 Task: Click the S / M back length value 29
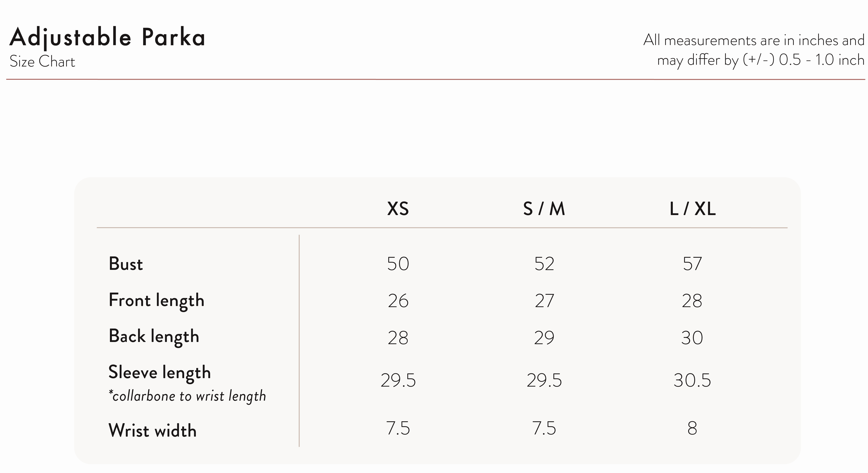pyautogui.click(x=544, y=338)
